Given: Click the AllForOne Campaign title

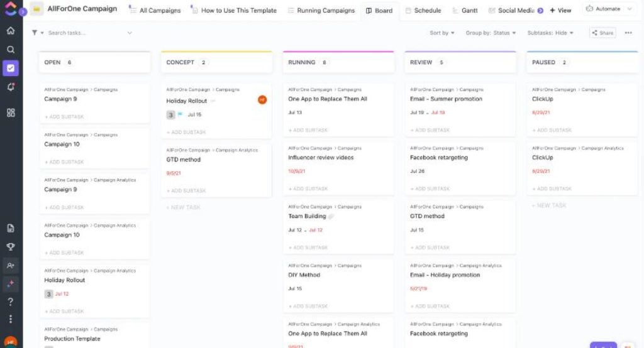Looking at the screenshot, I should click(x=82, y=9).
